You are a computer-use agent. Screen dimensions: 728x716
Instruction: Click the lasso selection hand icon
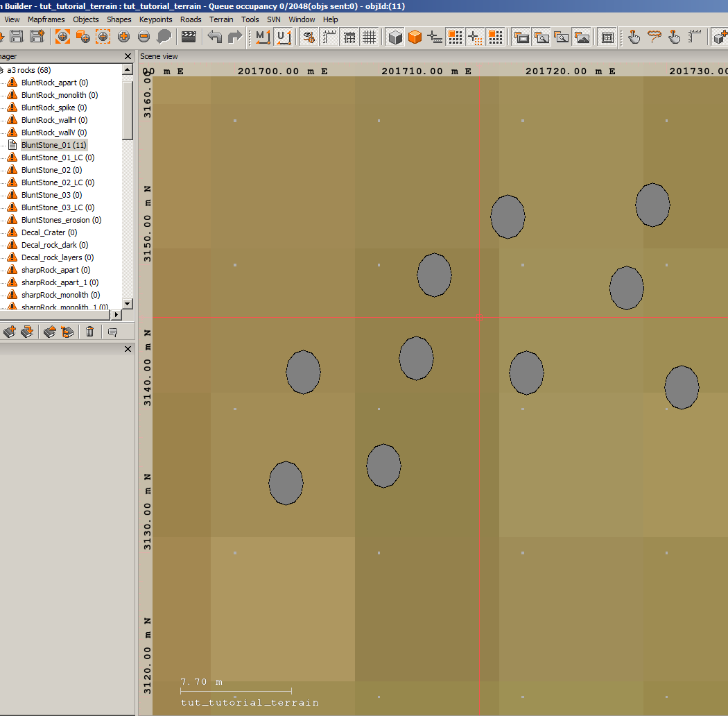654,37
